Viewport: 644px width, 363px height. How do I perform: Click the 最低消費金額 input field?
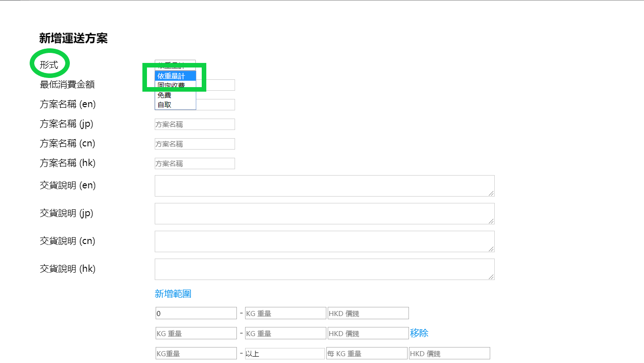(x=215, y=85)
